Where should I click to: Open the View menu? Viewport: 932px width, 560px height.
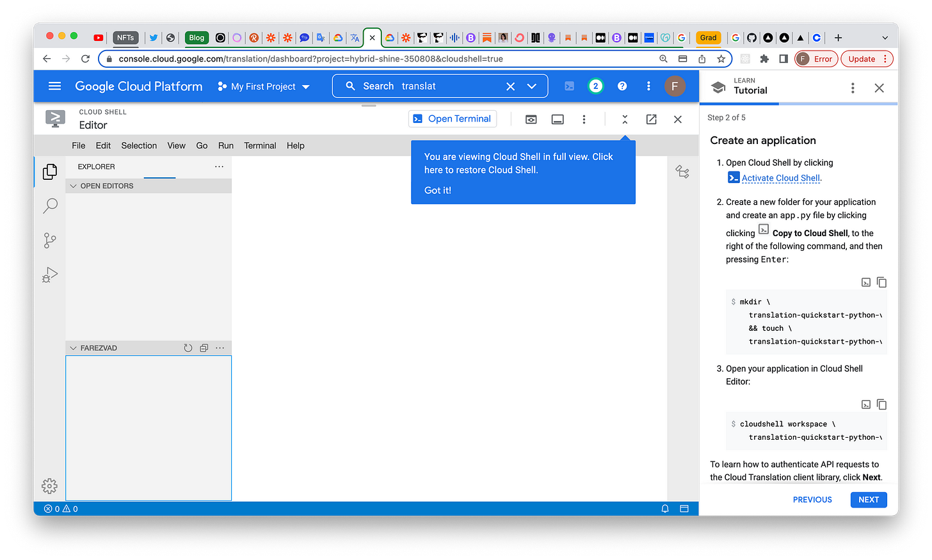click(177, 146)
